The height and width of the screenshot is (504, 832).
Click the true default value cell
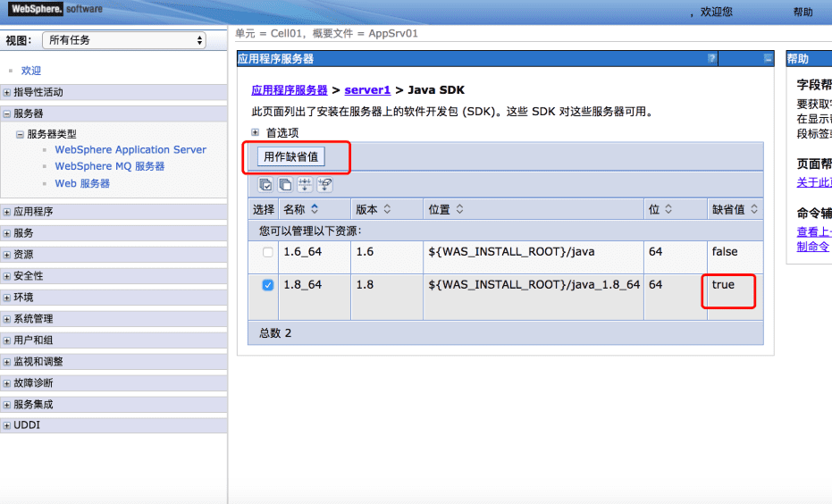click(723, 284)
